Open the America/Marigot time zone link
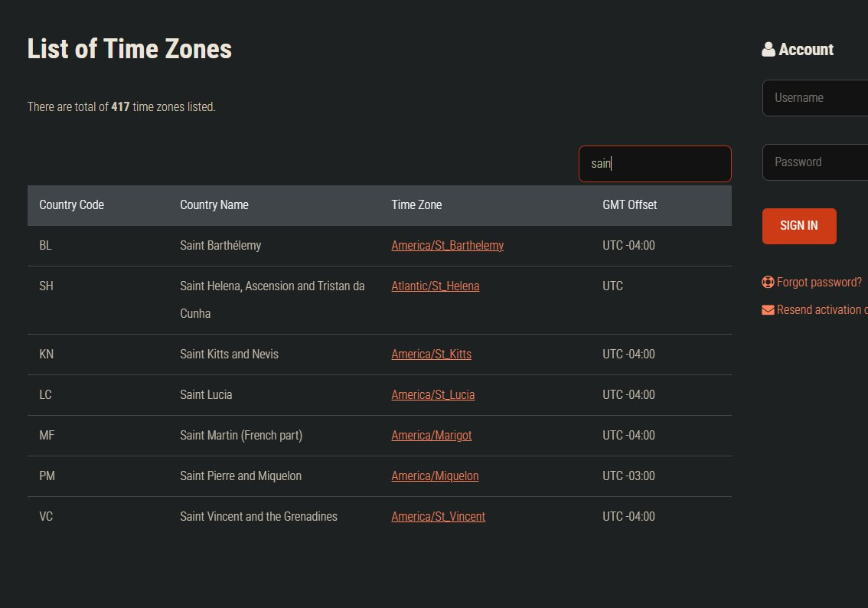868x608 pixels. point(431,436)
